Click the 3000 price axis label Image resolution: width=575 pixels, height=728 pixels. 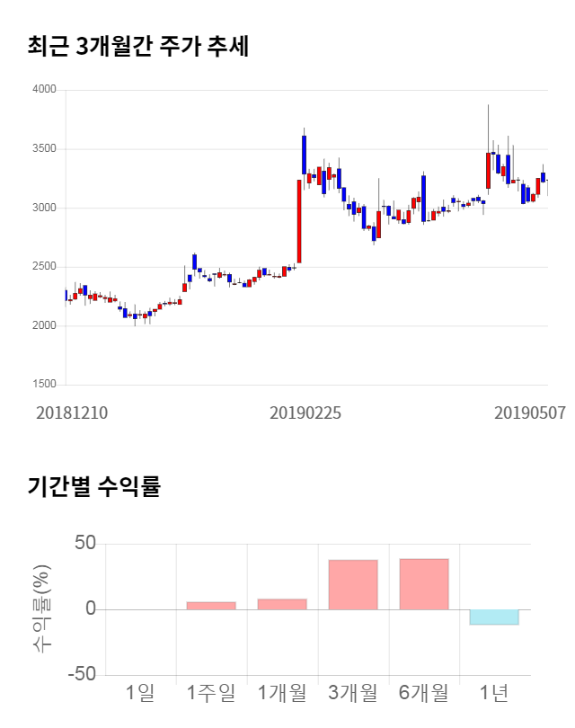[44, 208]
